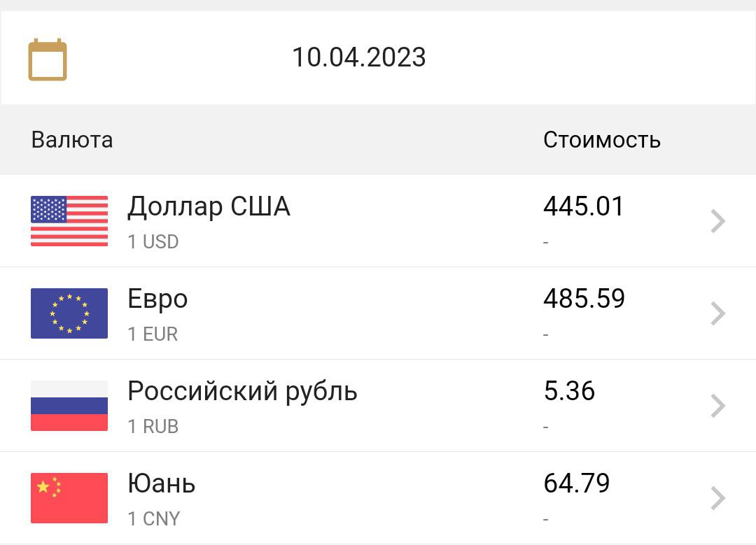Viewport: 756px width, 545px height.
Task: Open the Юань currency row
Action: pos(162,484)
